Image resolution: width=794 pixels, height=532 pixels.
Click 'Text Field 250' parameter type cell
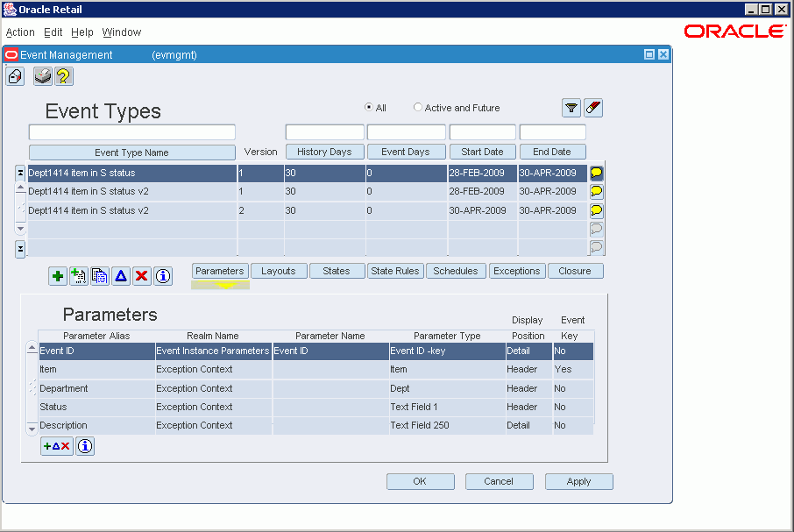click(x=447, y=426)
